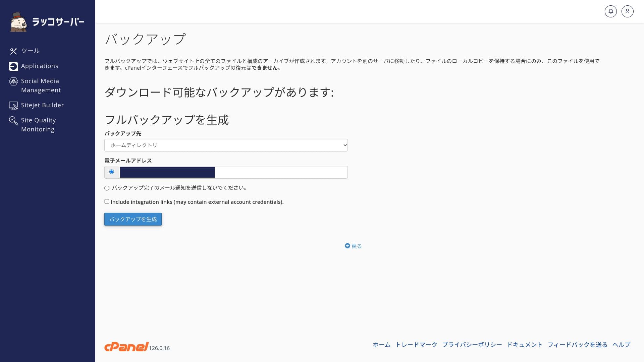Open the ヘルプ footer link
This screenshot has width=644, height=362.
point(621,345)
